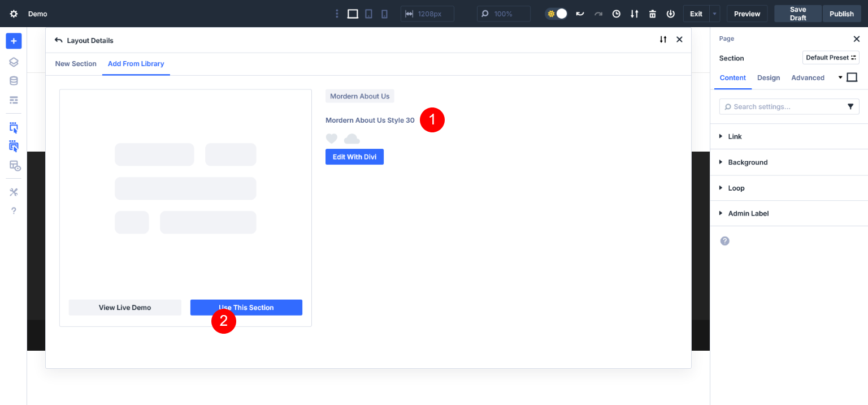Click the portability arrows in Layout Details header
The width and height of the screenshot is (868, 405).
pyautogui.click(x=663, y=40)
